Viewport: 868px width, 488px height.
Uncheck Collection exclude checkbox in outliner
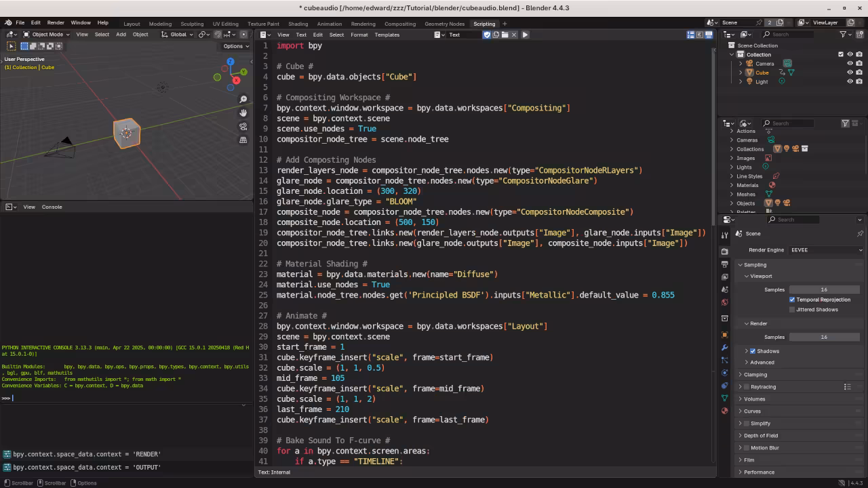click(841, 54)
